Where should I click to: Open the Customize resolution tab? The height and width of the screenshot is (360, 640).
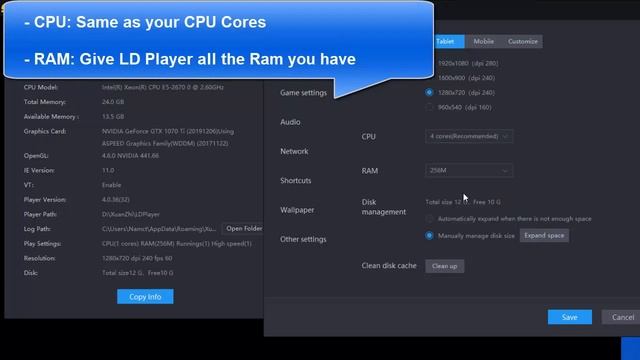[x=522, y=41]
